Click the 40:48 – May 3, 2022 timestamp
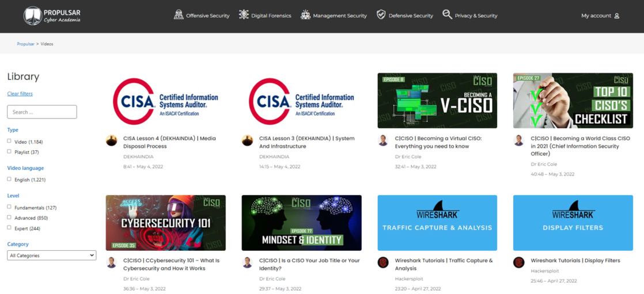 tap(552, 174)
